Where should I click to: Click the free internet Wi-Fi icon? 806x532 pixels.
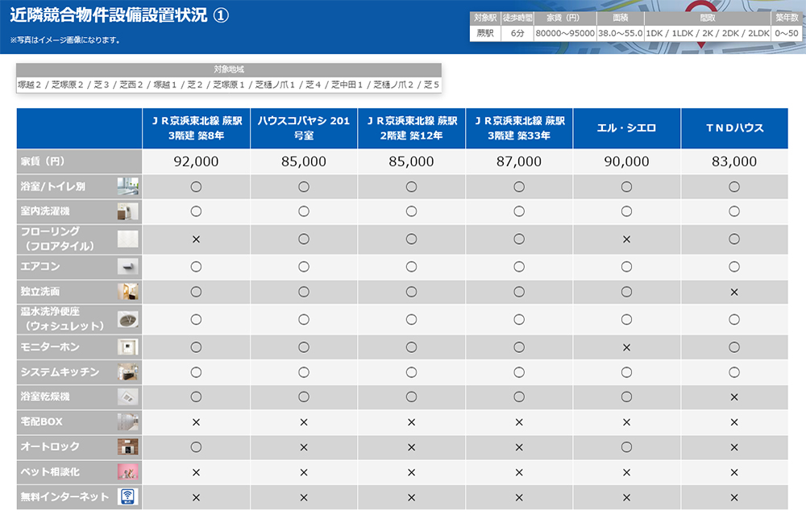pyautogui.click(x=127, y=497)
